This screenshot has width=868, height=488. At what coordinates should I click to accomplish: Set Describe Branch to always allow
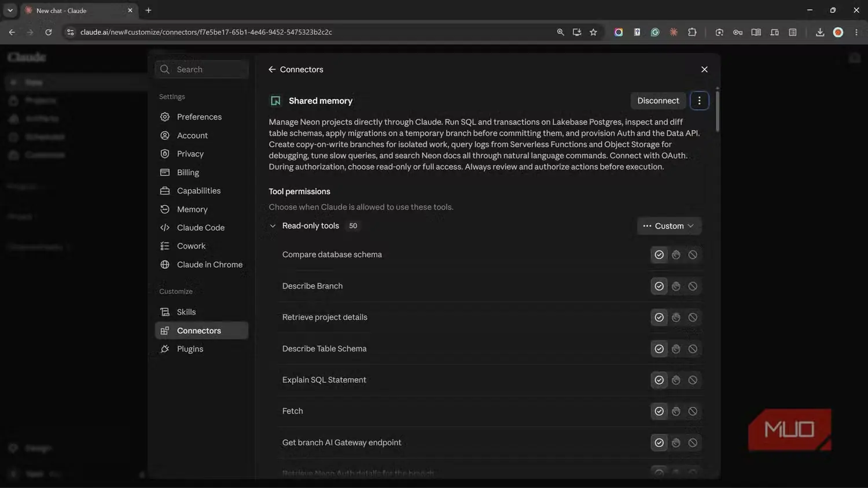[x=659, y=286]
